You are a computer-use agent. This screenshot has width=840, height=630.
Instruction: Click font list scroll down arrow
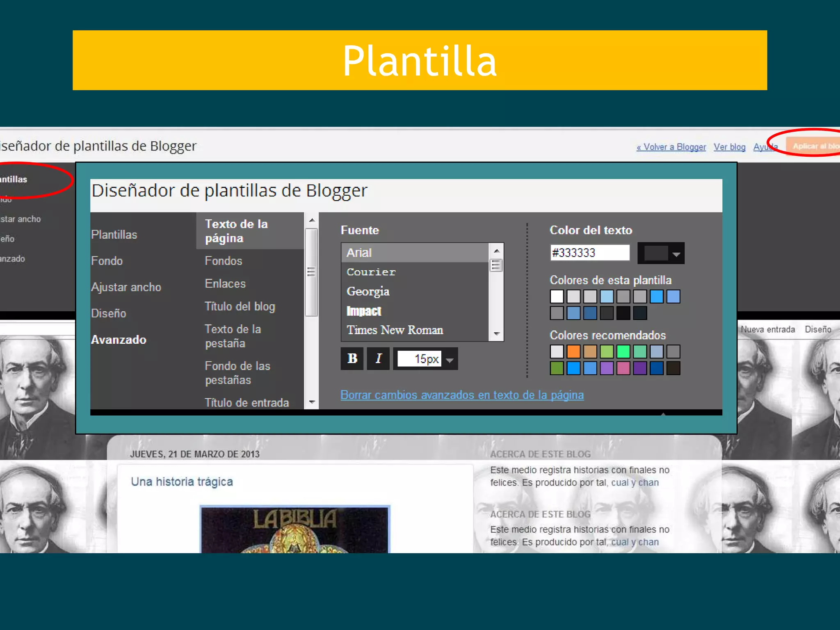pyautogui.click(x=496, y=334)
